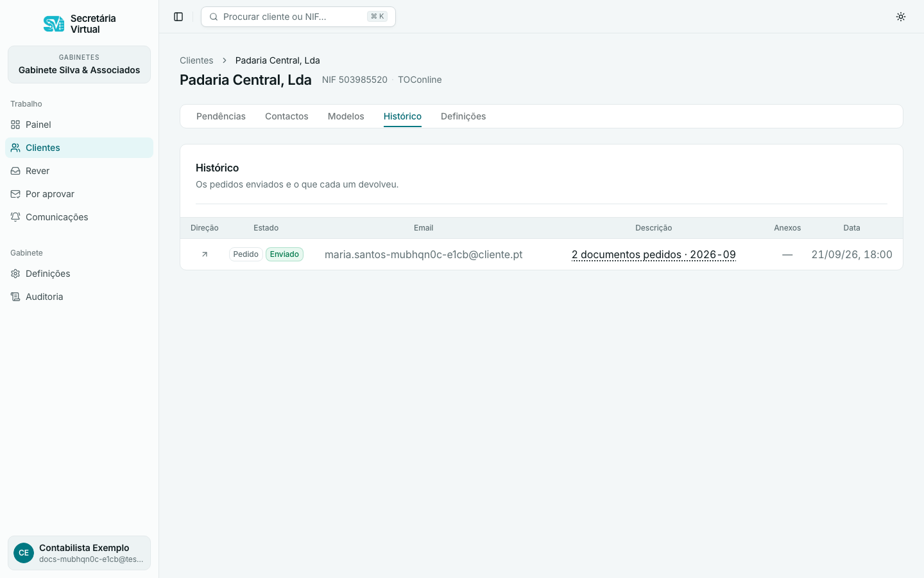Switch to the Contactos tab
The height and width of the screenshot is (578, 924).
coord(287,116)
